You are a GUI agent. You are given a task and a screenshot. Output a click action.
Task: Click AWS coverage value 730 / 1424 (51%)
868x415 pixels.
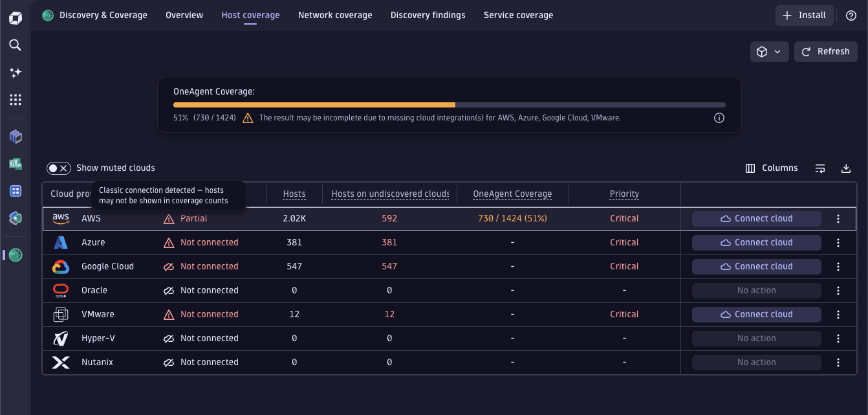512,219
